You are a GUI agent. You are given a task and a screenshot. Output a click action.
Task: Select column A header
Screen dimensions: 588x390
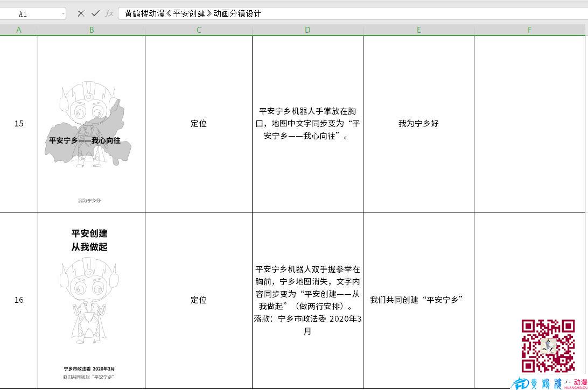click(x=19, y=30)
